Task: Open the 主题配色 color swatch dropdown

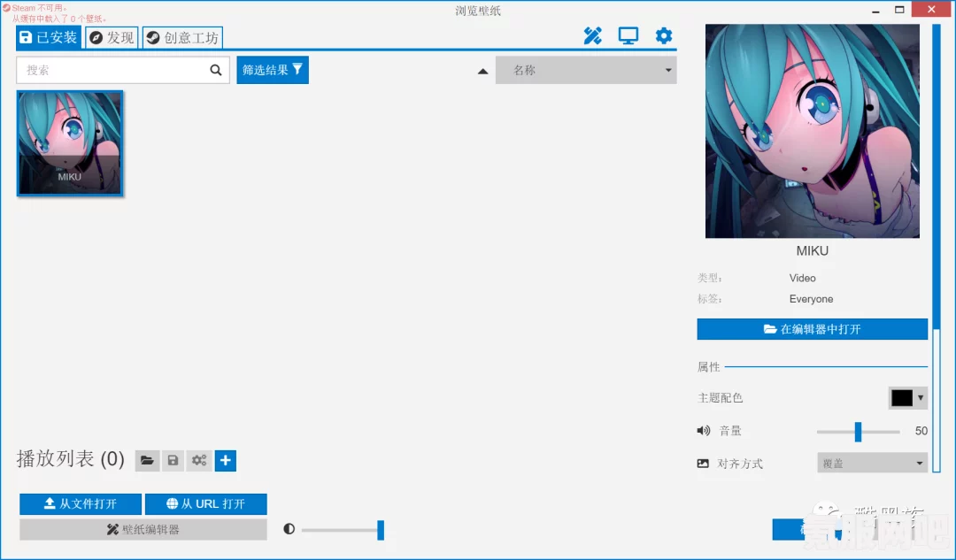Action: coord(908,398)
